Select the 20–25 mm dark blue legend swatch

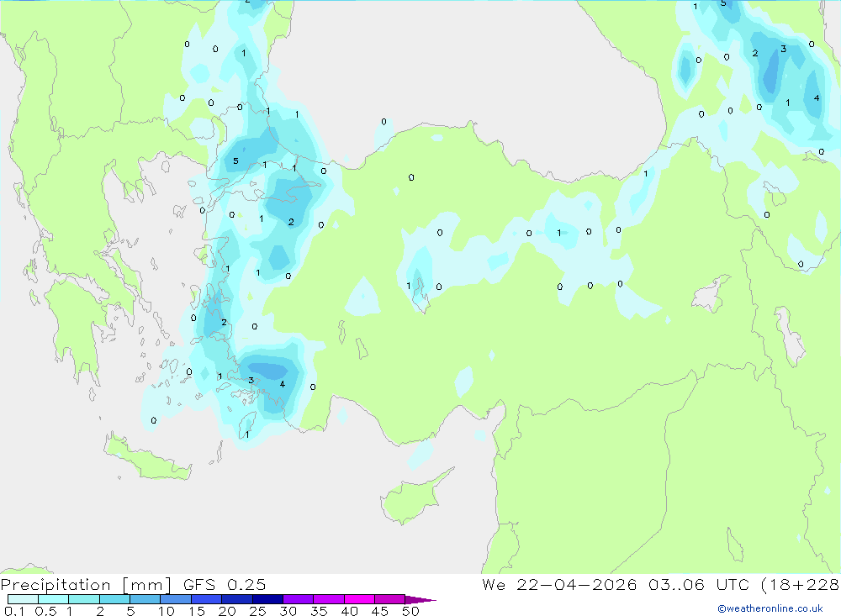click(236, 599)
